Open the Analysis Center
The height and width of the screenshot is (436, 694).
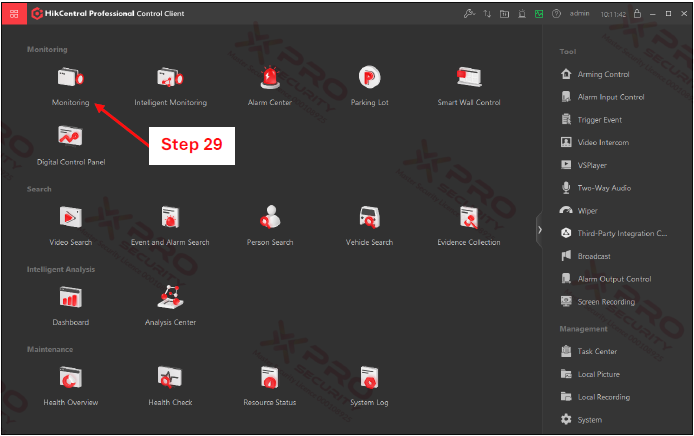[x=170, y=306]
